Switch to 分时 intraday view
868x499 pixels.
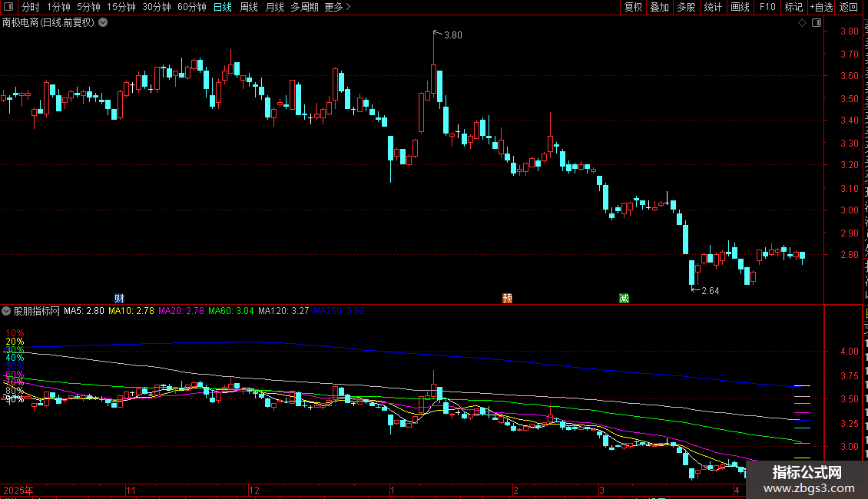[x=31, y=7]
